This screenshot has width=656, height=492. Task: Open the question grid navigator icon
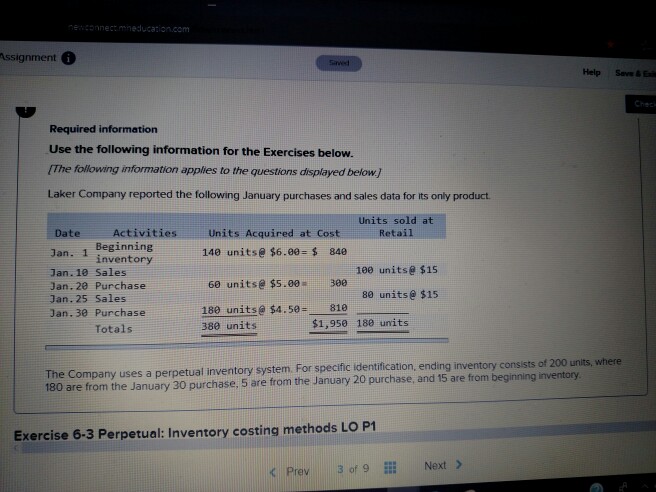390,467
